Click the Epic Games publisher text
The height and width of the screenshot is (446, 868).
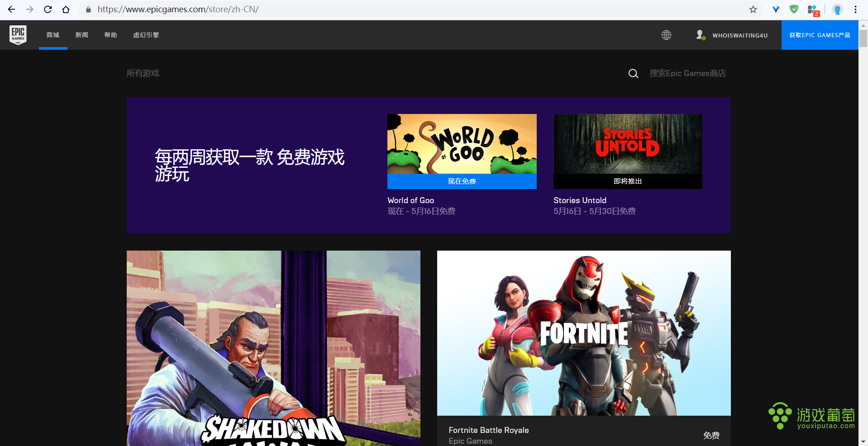coord(471,441)
